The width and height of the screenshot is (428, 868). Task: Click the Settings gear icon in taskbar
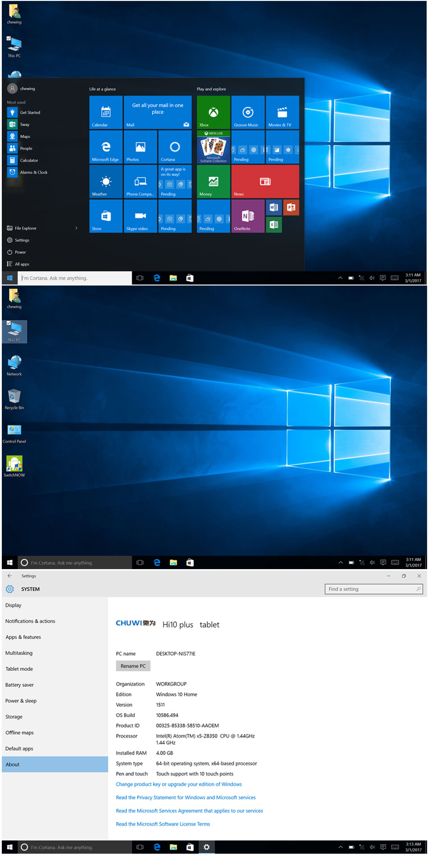tap(206, 847)
